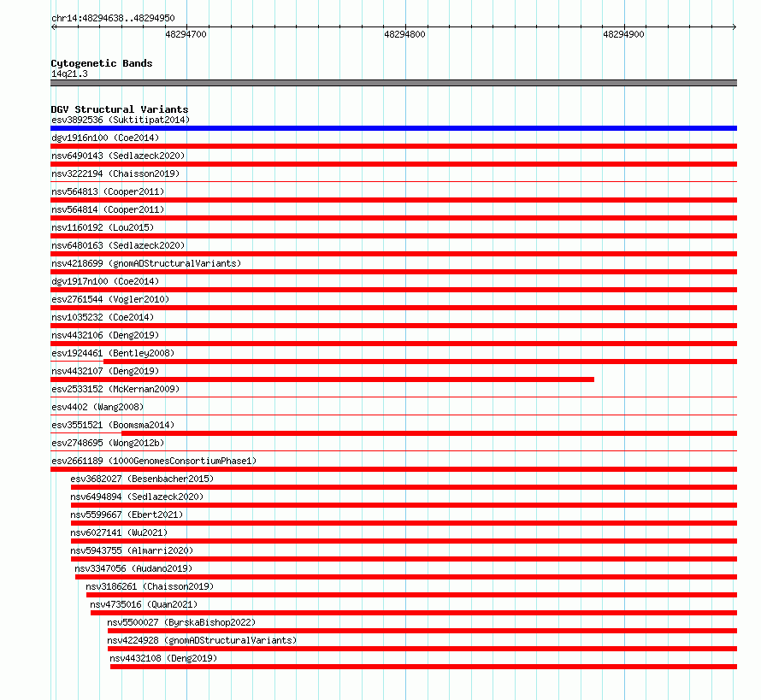The height and width of the screenshot is (700, 761).
Task: Open dgv1916n100 (Coe2014) variant entry
Action: pos(105,138)
